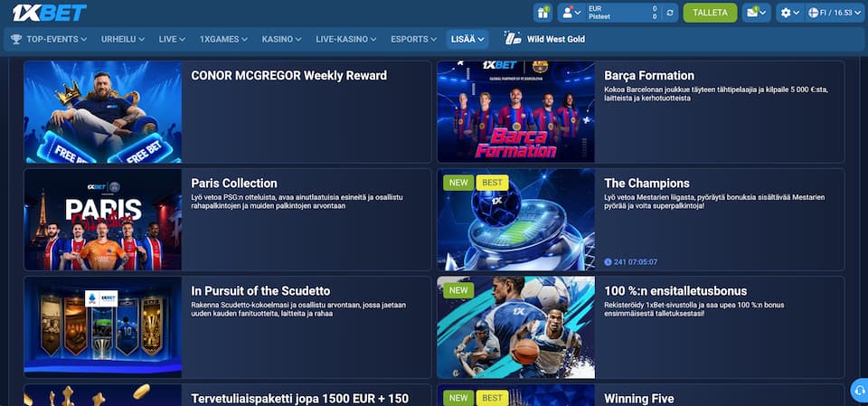Open 100 %:n ensitalletusbonus title
The height and width of the screenshot is (406, 868).
676,291
